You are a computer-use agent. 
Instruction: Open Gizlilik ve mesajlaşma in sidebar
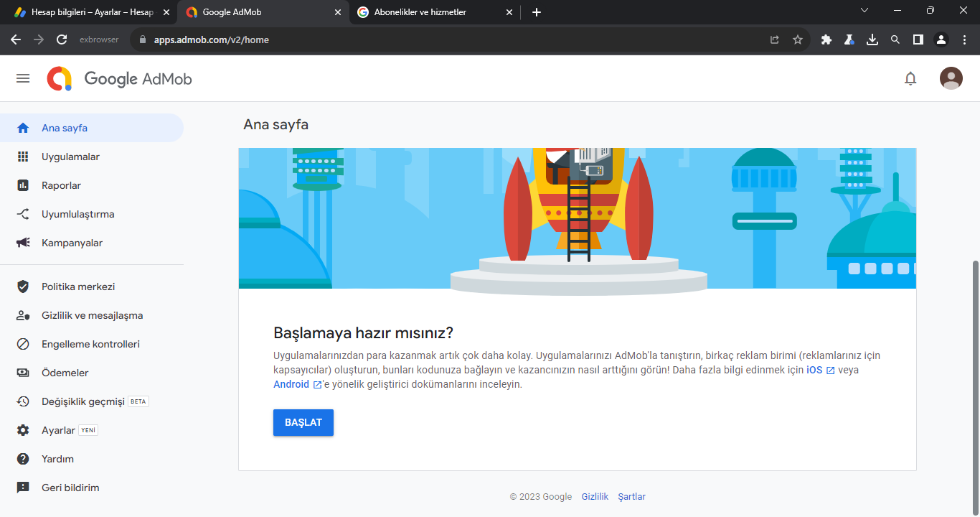(92, 315)
